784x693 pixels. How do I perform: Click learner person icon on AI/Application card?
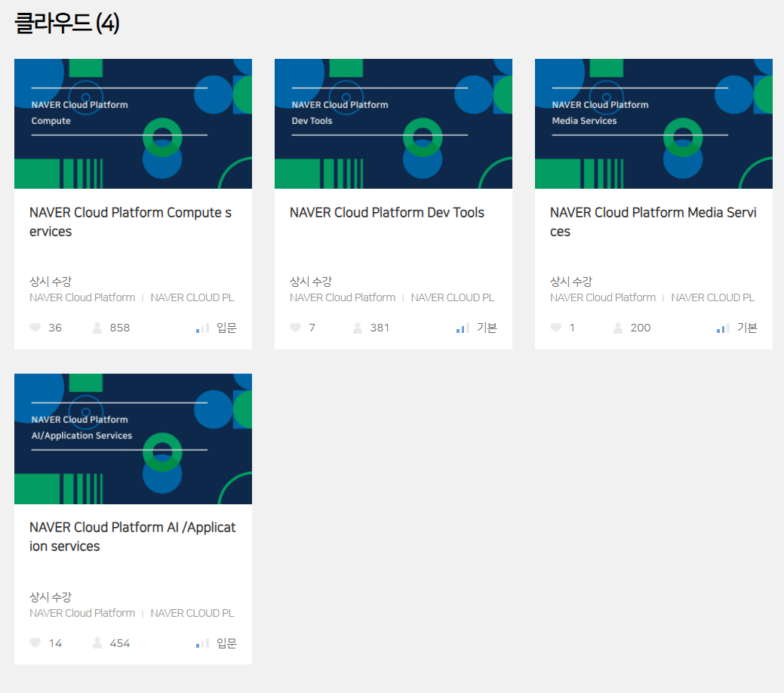[97, 643]
